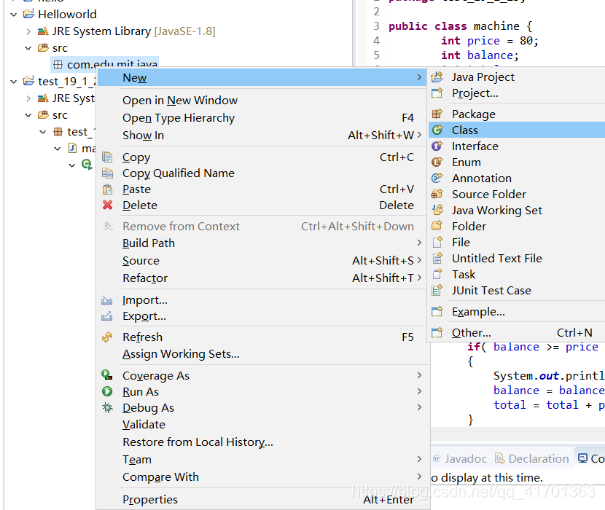The image size is (605, 510).
Task: Choose Refactor from the context menu
Action: 262,278
